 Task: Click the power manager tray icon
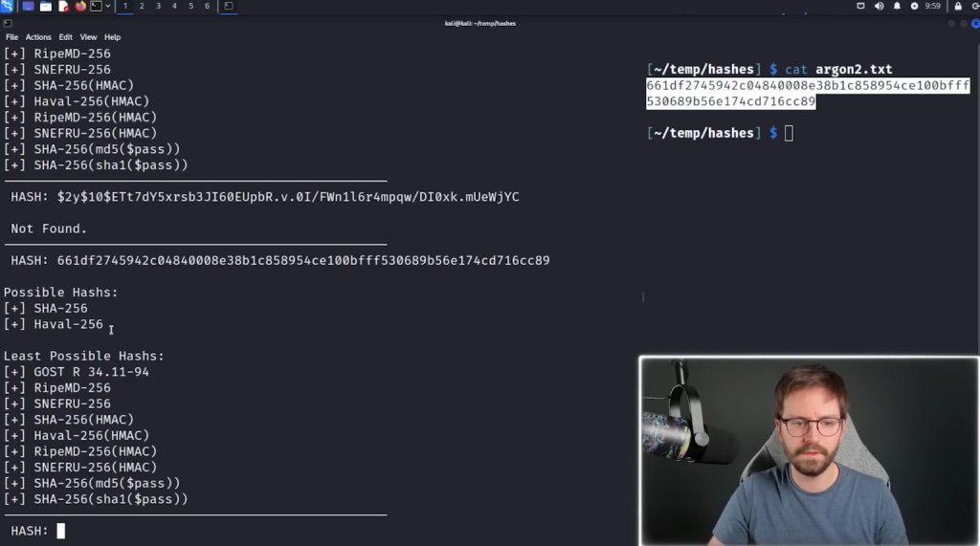coord(914,7)
